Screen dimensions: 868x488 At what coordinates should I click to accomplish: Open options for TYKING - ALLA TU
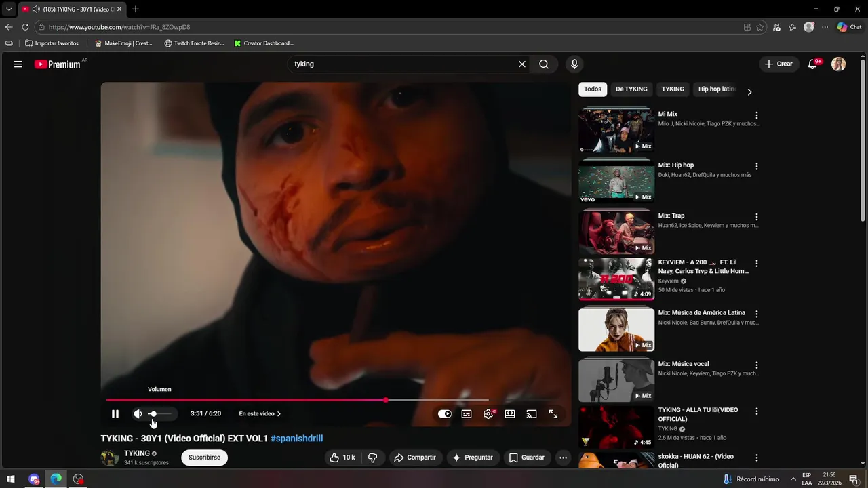coord(757,411)
